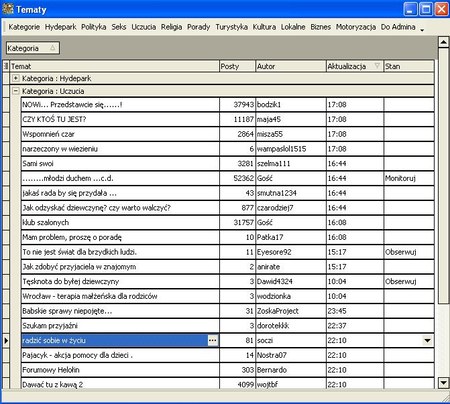The width and height of the screenshot is (450, 404).
Task: Open the Turystyka toolbar item
Action: click(x=232, y=27)
